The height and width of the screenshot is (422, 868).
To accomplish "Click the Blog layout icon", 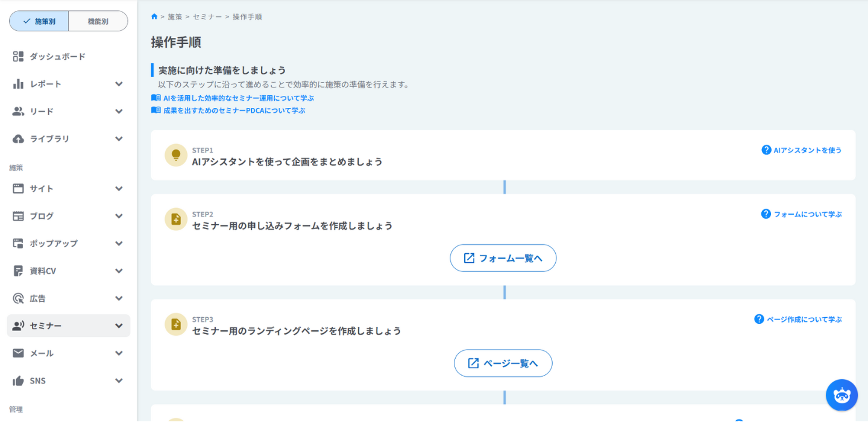I will point(18,216).
